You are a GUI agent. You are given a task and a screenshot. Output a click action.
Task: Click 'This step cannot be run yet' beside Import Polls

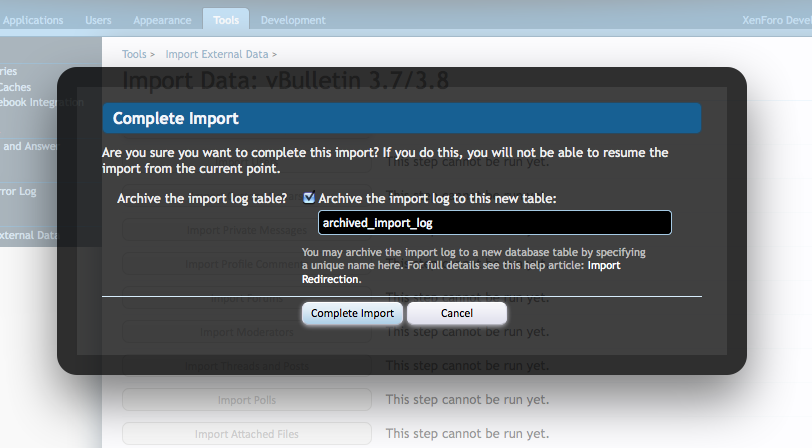pyautogui.click(x=467, y=399)
